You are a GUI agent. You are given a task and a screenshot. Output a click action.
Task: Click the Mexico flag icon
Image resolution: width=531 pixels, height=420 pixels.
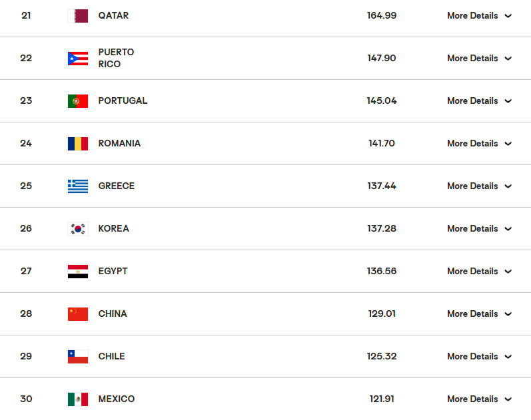(x=78, y=399)
